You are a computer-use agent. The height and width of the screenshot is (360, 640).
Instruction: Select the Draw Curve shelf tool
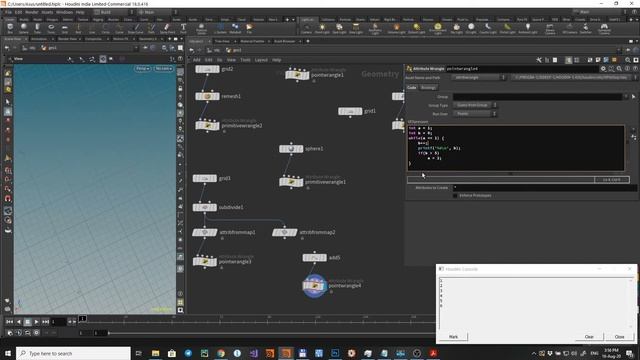click(136, 28)
